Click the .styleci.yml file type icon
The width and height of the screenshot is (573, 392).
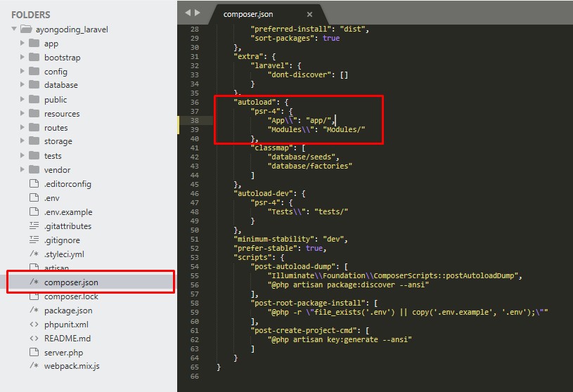(34, 254)
